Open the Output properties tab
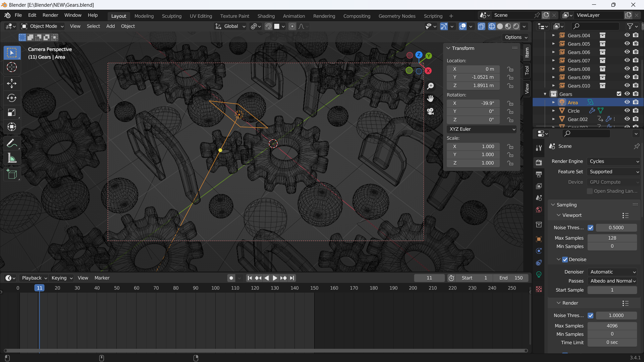The height and width of the screenshot is (362, 644). (539, 174)
